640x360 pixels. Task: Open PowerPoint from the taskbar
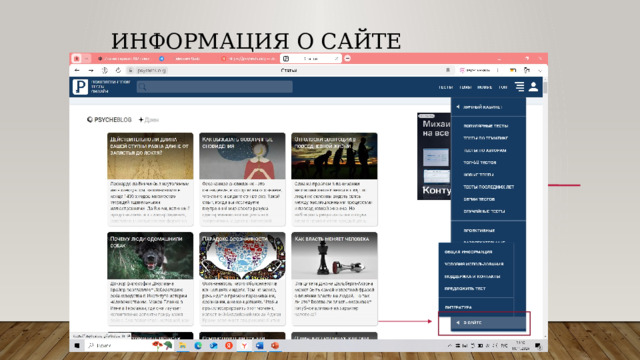(x=275, y=346)
